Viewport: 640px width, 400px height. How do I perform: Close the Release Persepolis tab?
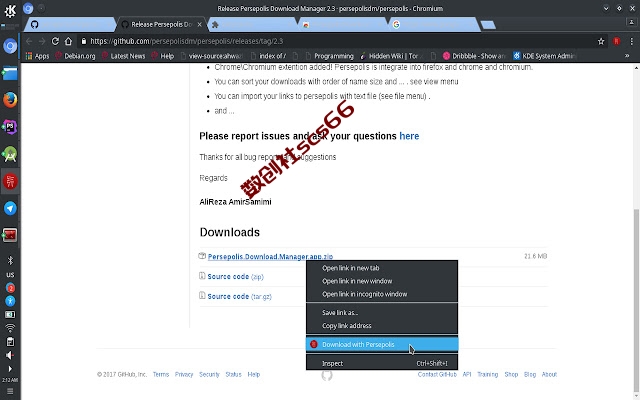coord(200,25)
